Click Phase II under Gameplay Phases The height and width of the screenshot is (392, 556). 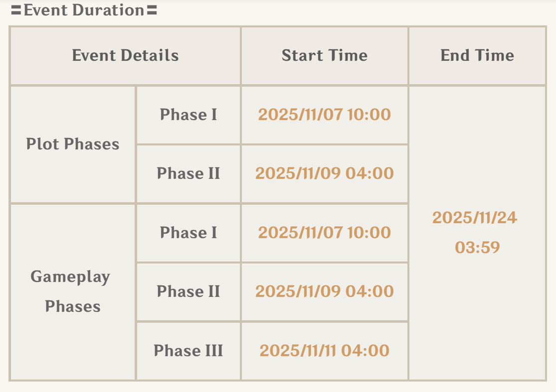188,291
